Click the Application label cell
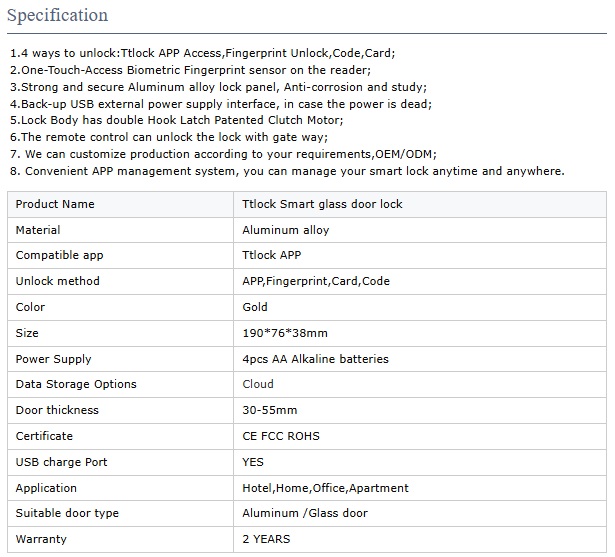 (x=120, y=488)
